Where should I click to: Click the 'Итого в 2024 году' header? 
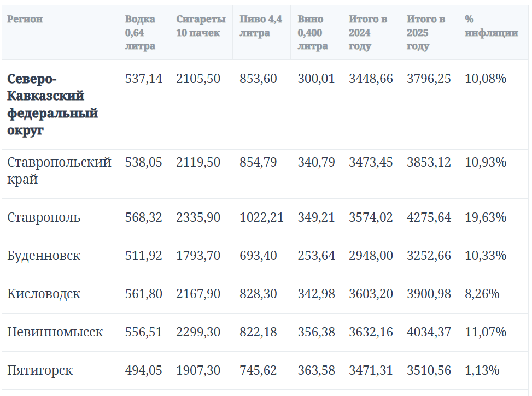[367, 33]
